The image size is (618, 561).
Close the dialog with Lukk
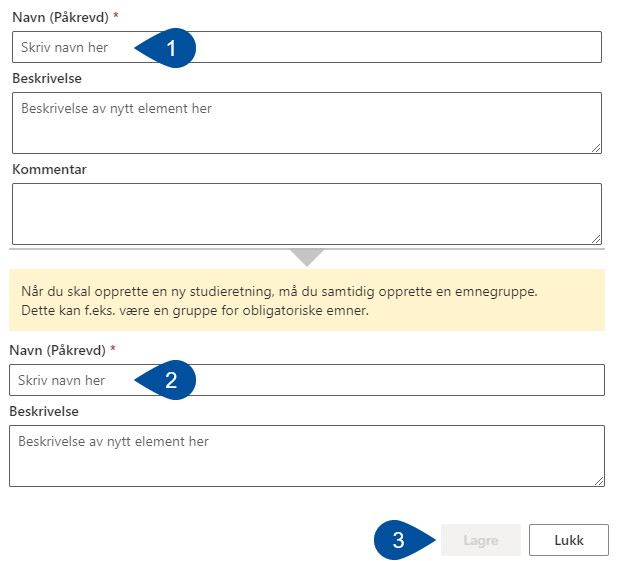click(569, 540)
